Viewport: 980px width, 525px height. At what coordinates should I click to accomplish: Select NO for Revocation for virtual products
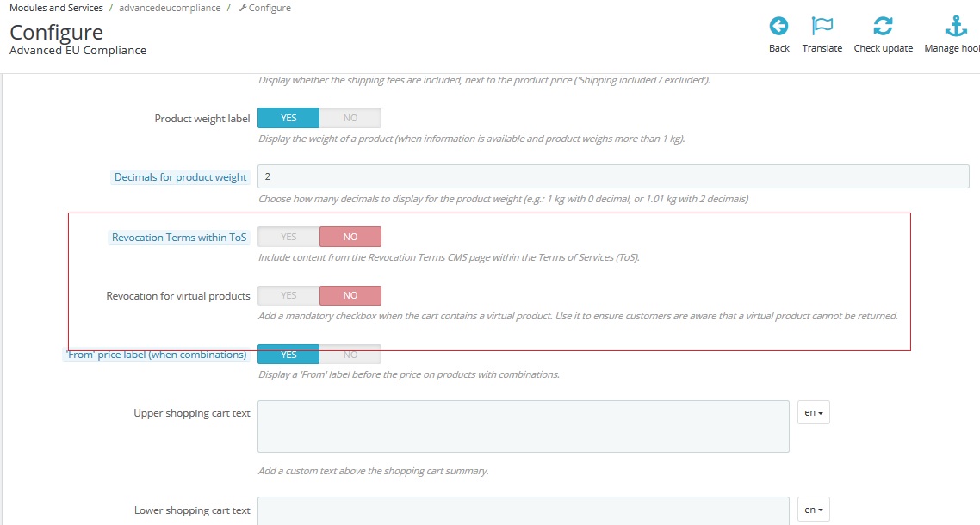tap(350, 295)
